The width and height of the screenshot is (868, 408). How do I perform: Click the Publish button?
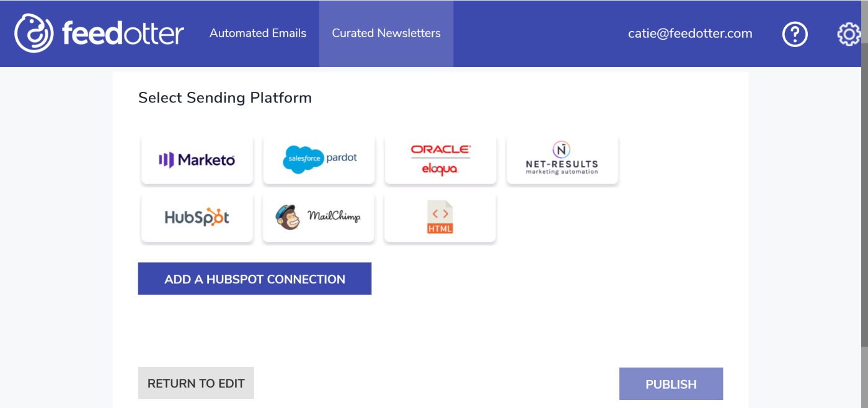(x=671, y=384)
